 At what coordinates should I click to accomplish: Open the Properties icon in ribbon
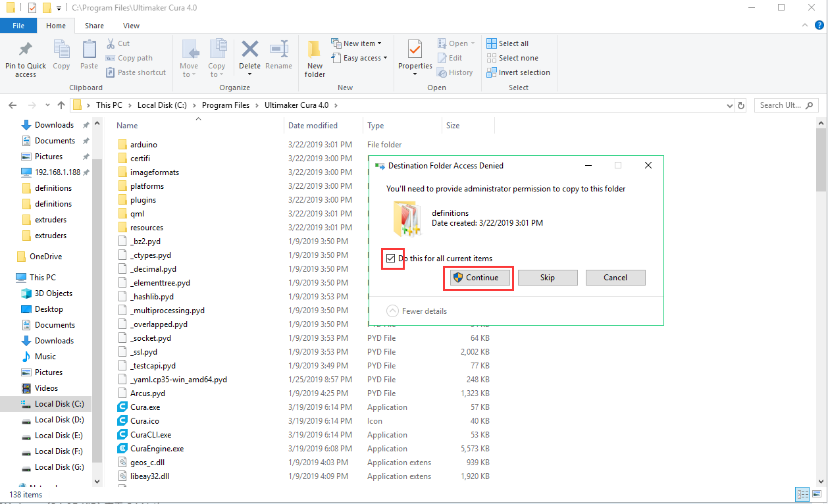(415, 51)
